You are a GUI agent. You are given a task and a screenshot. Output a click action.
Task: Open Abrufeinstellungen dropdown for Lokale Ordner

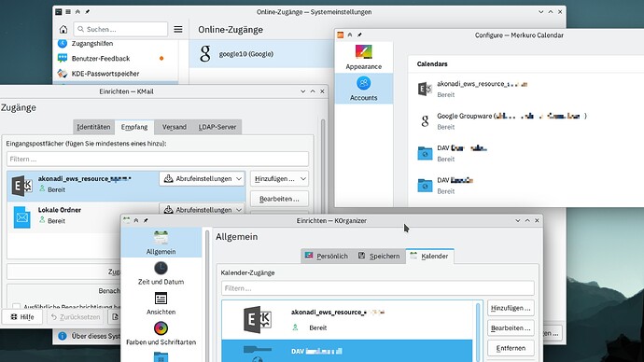(203, 210)
